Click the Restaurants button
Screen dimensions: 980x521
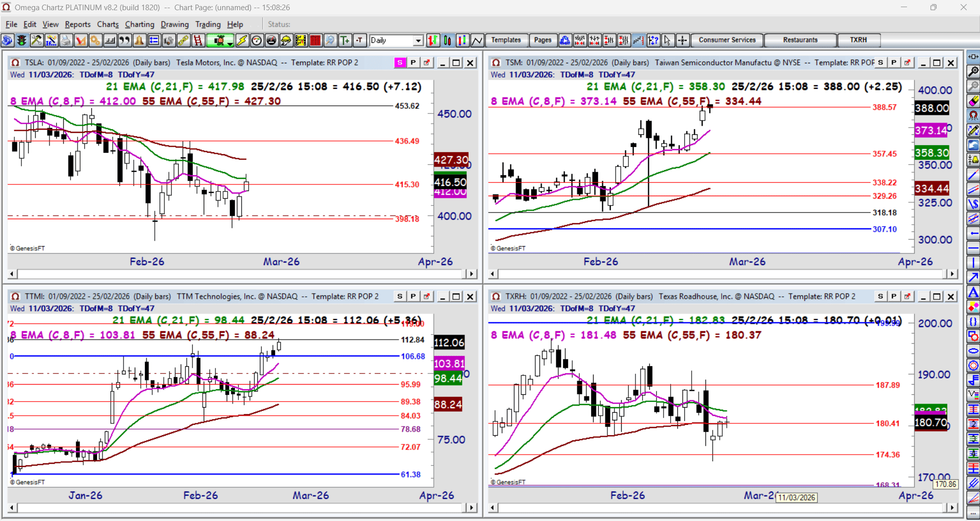coord(800,40)
